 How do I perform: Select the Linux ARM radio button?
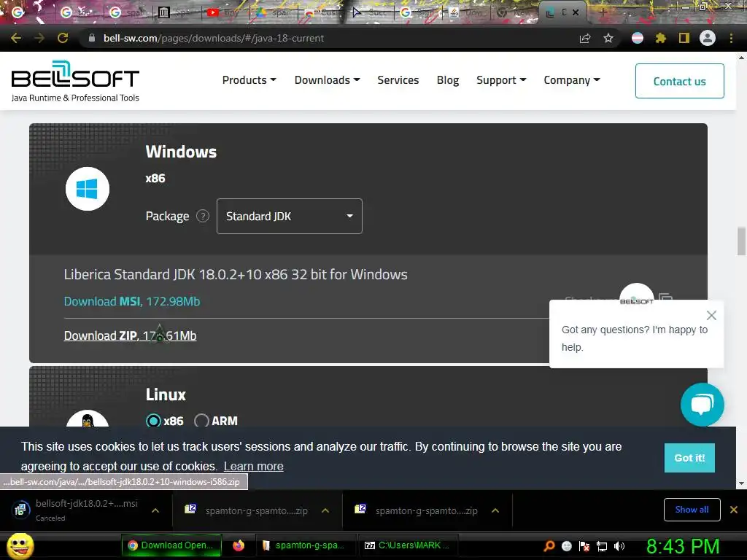pyautogui.click(x=201, y=421)
